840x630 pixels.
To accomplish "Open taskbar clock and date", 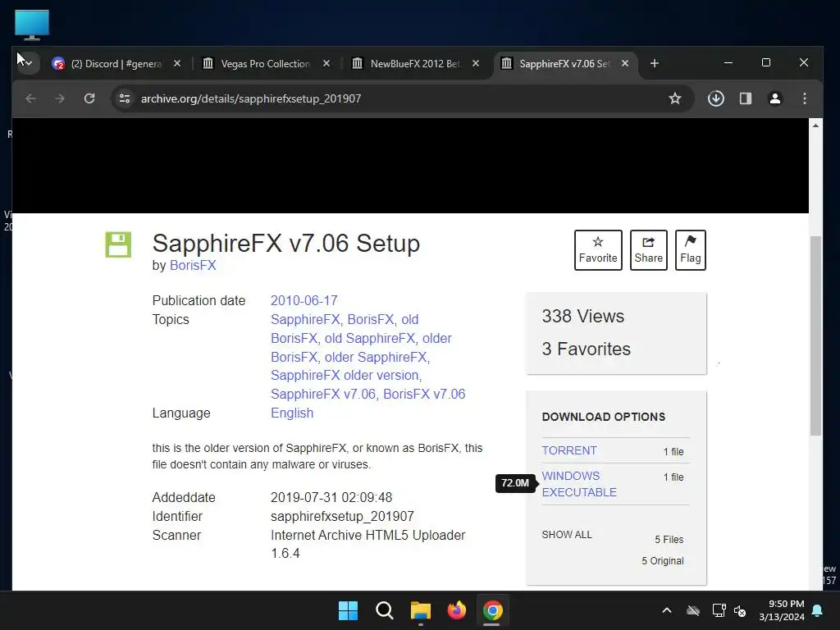I will (x=782, y=610).
